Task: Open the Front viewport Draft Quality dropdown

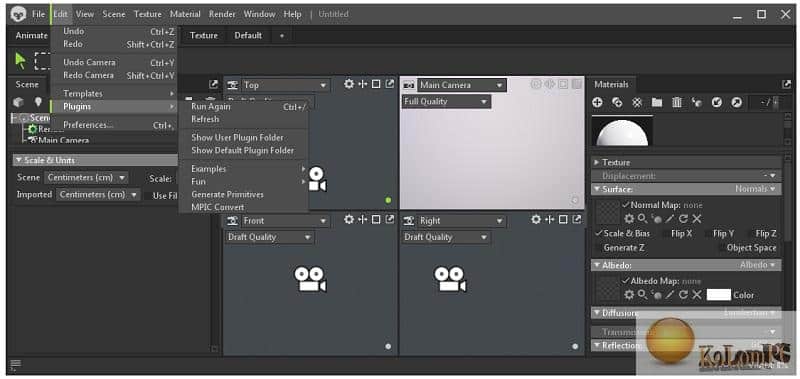Action: point(269,237)
